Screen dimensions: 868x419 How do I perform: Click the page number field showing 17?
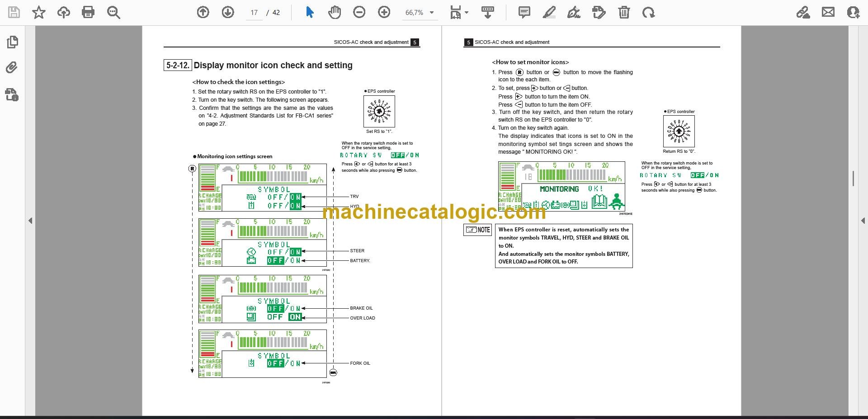click(x=254, y=13)
